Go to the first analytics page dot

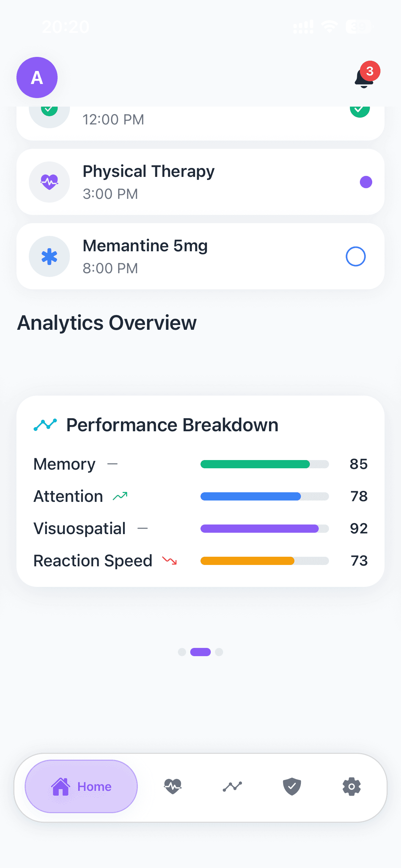[x=182, y=652]
